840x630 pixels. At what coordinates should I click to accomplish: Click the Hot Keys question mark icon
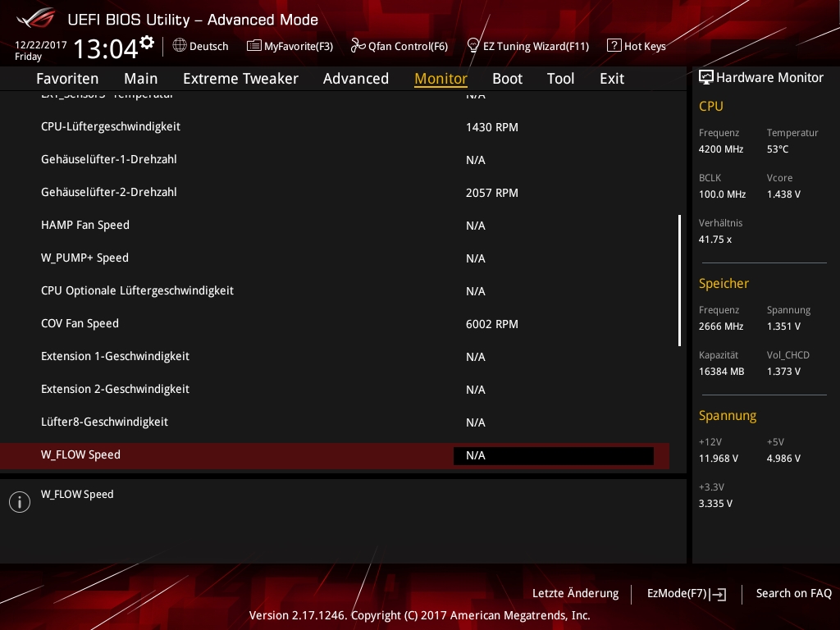[614, 46]
